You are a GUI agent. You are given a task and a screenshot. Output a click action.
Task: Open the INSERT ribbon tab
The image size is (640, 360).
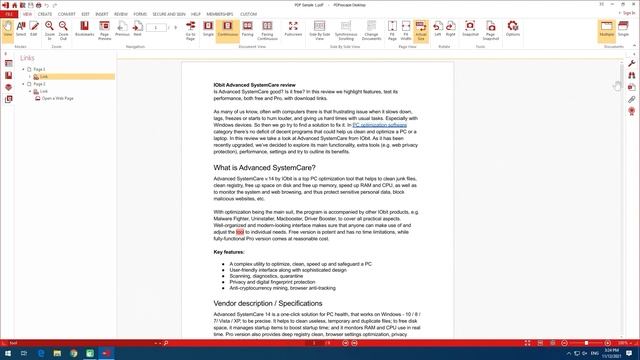coord(102,14)
